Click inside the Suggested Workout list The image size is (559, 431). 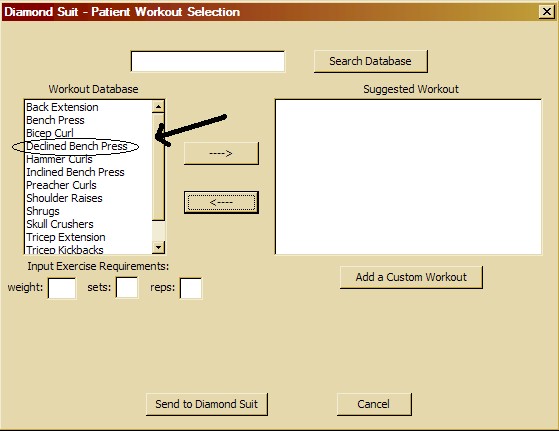tap(408, 177)
